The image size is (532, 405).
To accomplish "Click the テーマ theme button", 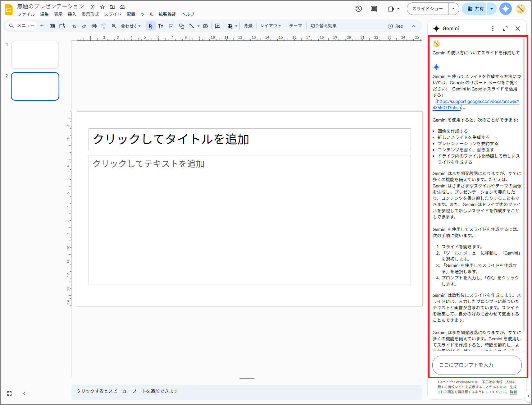I will (296, 26).
